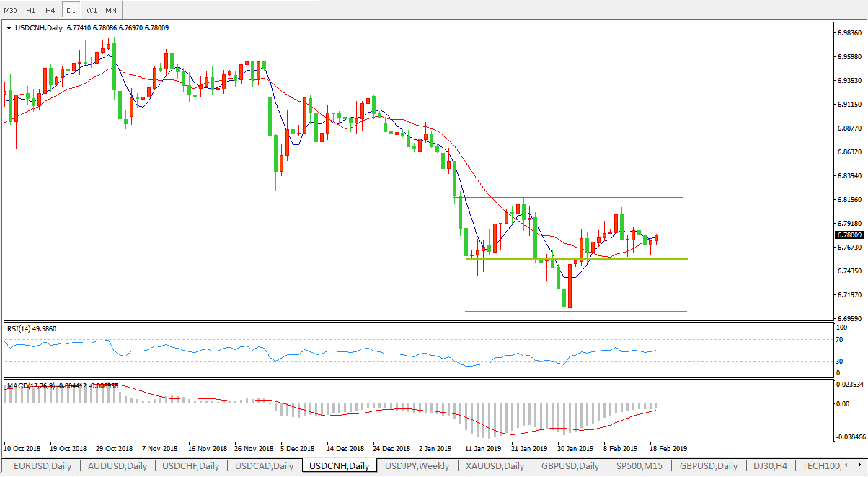The image size is (868, 477).
Task: Click the active D1 timeframe button
Action: pos(71,10)
